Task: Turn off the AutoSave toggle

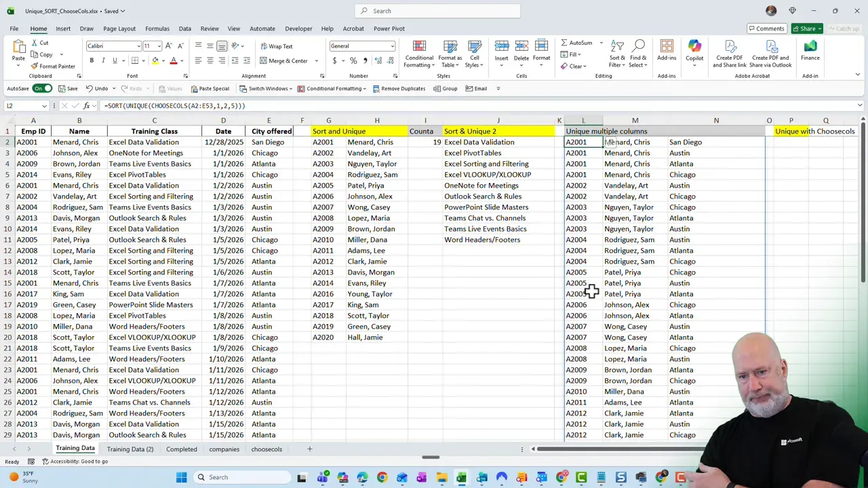Action: (x=42, y=88)
